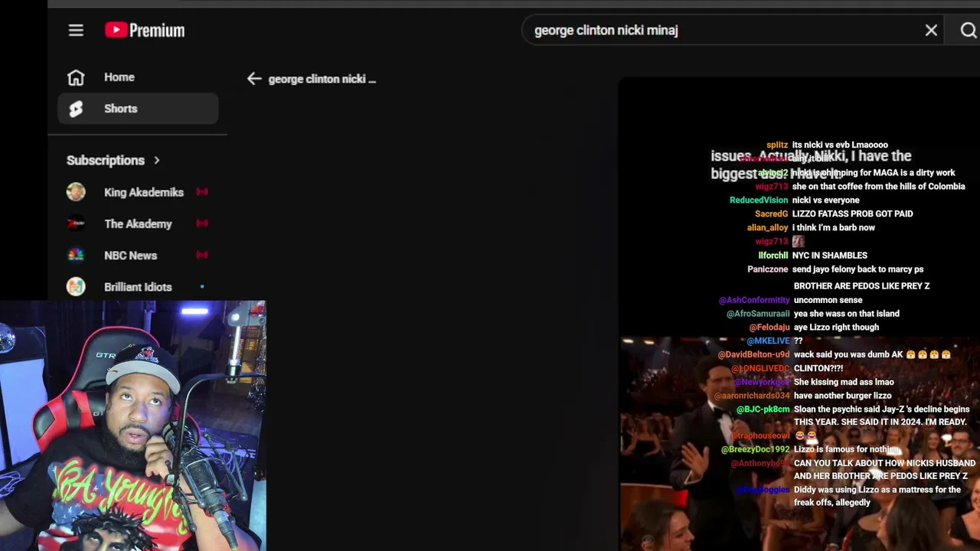Viewport: 980px width, 551px height.
Task: Click inside the search field text
Action: pos(606,31)
